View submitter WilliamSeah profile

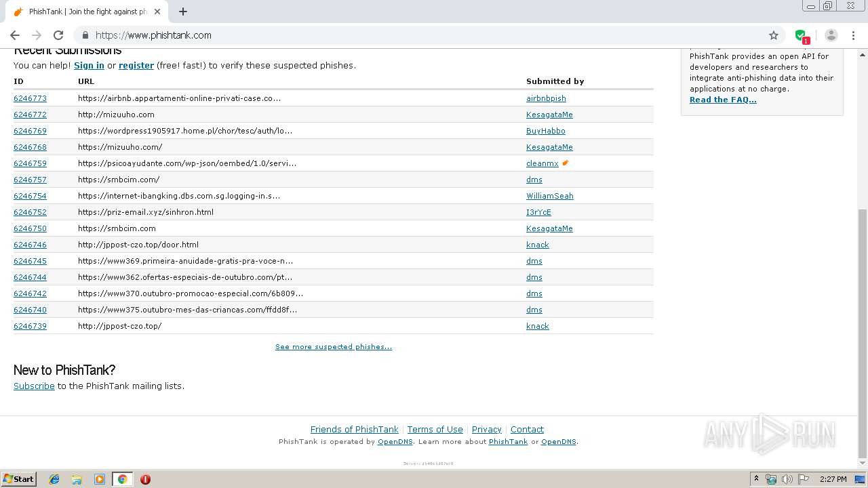pos(549,196)
